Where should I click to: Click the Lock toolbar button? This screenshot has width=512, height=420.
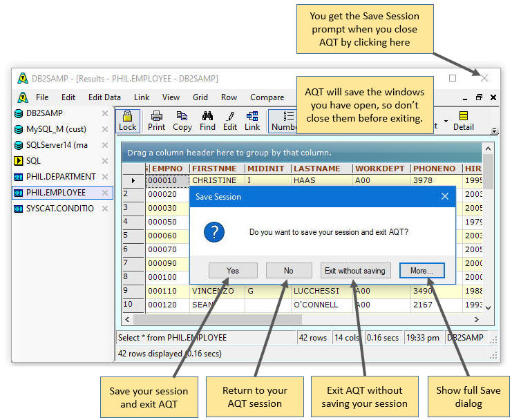point(127,121)
